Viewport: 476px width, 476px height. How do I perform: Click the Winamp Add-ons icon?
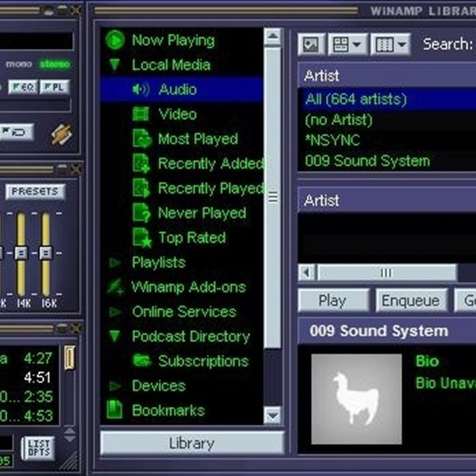tap(115, 287)
